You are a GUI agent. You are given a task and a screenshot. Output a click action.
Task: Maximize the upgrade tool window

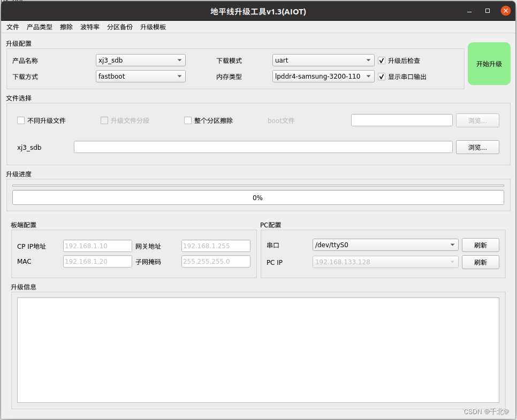click(488, 11)
